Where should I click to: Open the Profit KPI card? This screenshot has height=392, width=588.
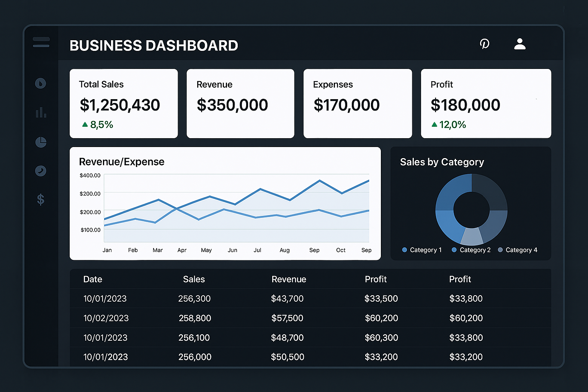click(485, 103)
